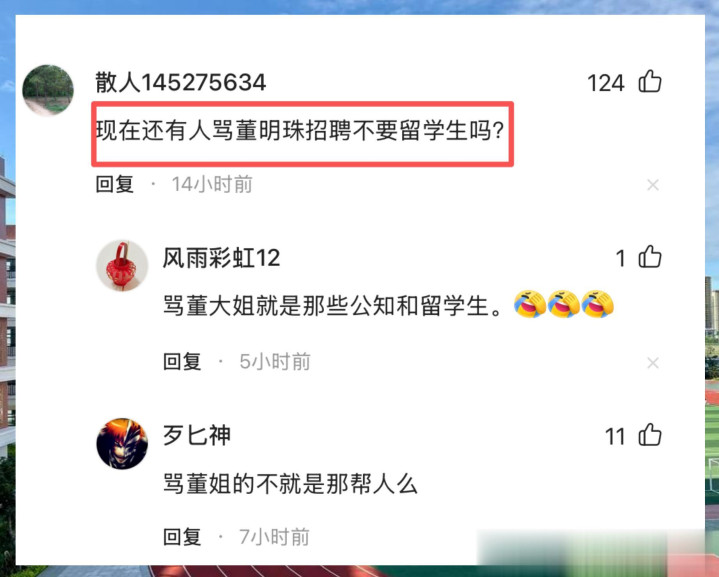Tap thumbs-up on 歹匕神's comment
The image size is (719, 577).
point(650,435)
